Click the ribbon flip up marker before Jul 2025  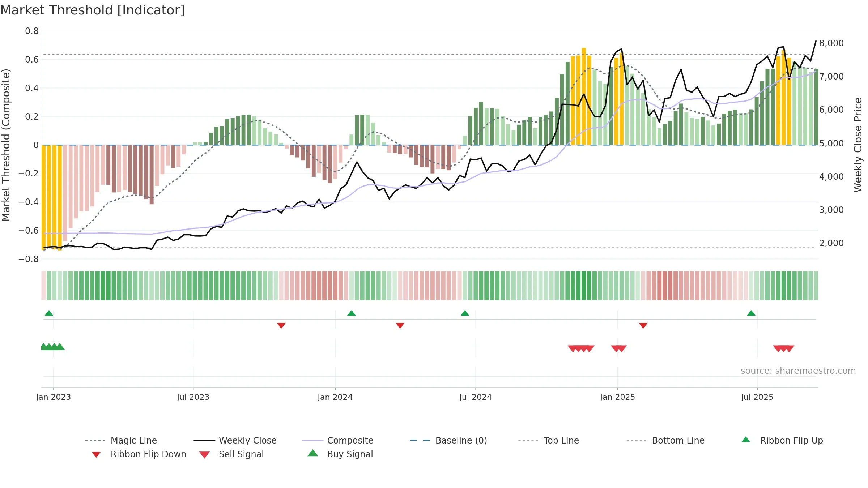click(x=751, y=313)
